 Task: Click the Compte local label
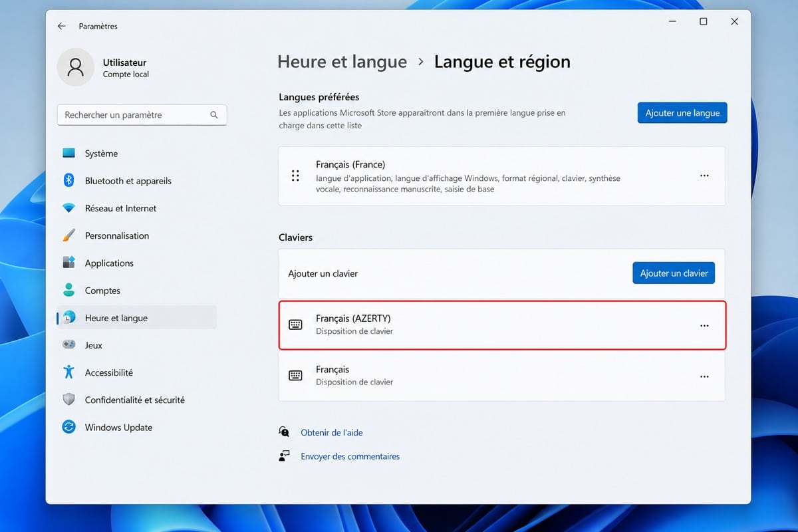(126, 74)
